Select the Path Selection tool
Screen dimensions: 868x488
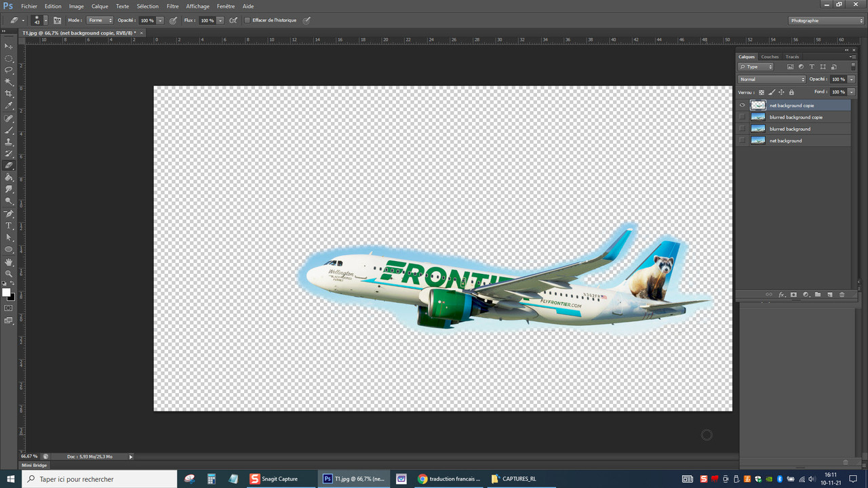click(x=9, y=237)
